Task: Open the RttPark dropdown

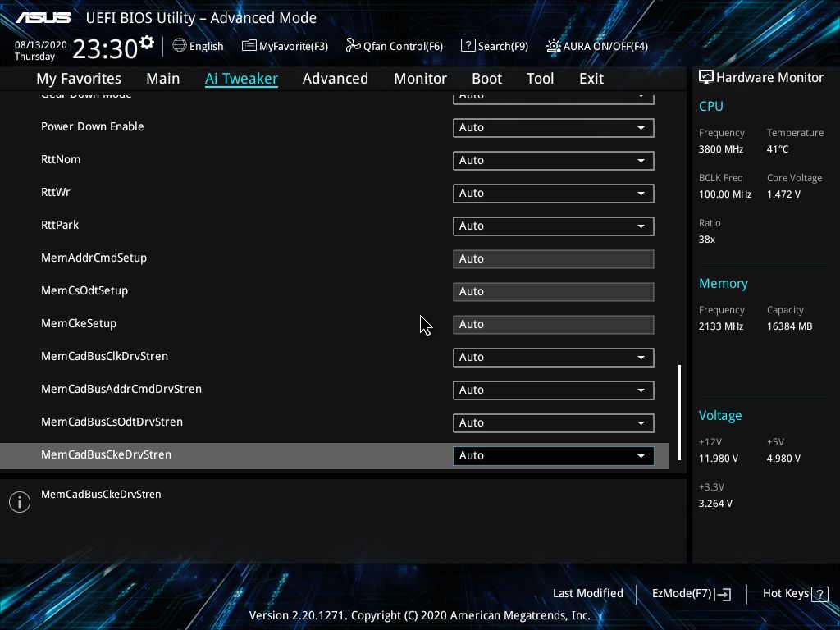Action: [x=553, y=226]
